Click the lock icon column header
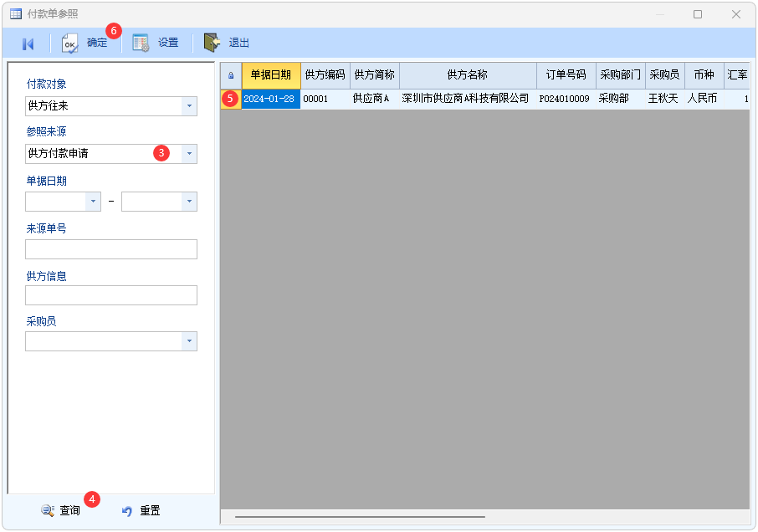 [231, 75]
